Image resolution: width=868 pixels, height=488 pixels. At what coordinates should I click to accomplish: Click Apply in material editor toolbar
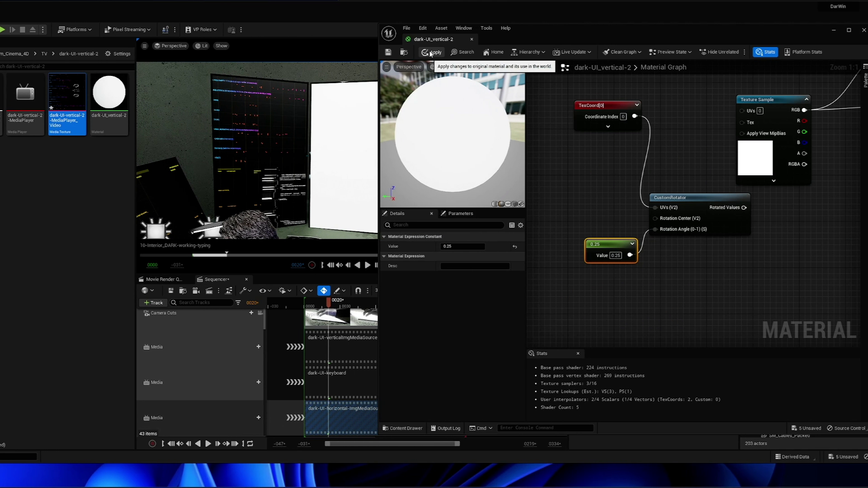coord(432,52)
